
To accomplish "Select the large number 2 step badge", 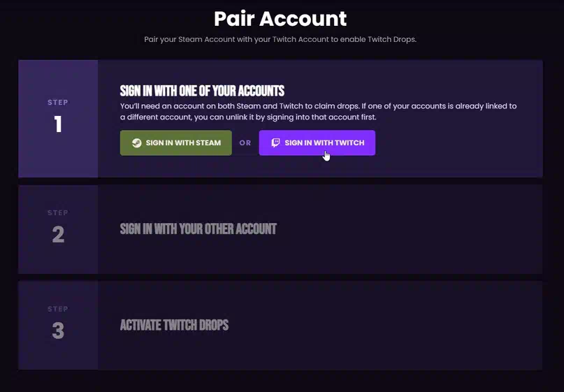I will click(58, 235).
